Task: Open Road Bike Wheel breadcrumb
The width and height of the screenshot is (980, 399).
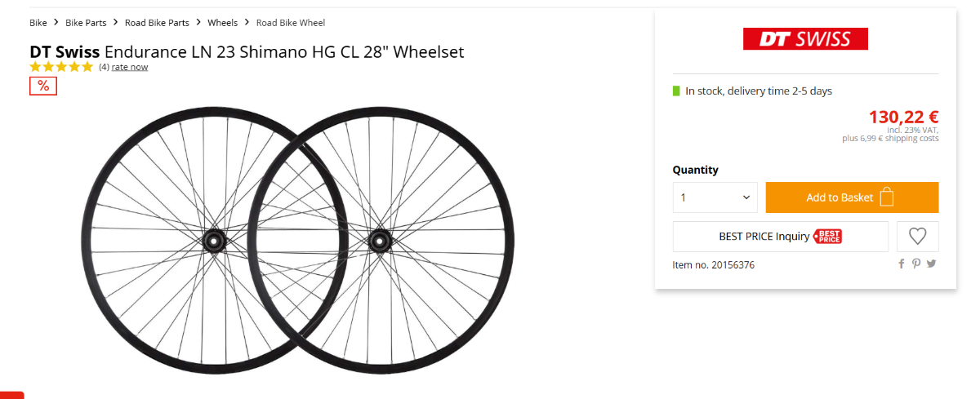Action: [291, 22]
